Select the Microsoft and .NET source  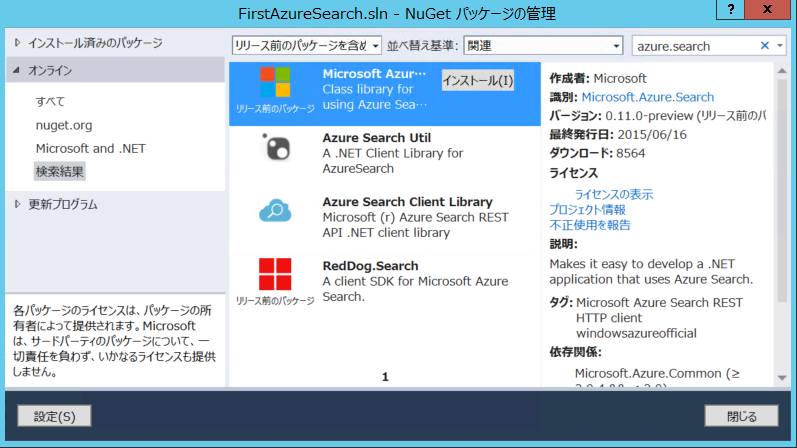click(90, 148)
